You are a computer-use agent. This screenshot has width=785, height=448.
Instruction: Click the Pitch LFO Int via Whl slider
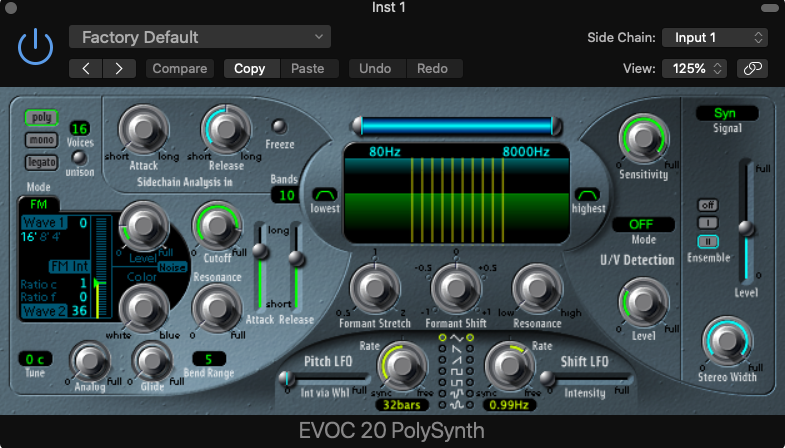324,378
